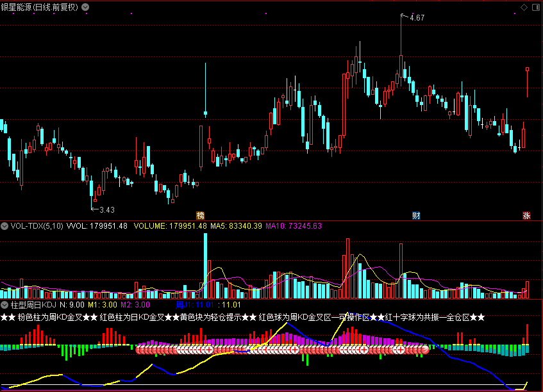Click the indicator description text starting 粉色柱为周KD金叉
Screen dimensions: 543x392
click(x=242, y=317)
